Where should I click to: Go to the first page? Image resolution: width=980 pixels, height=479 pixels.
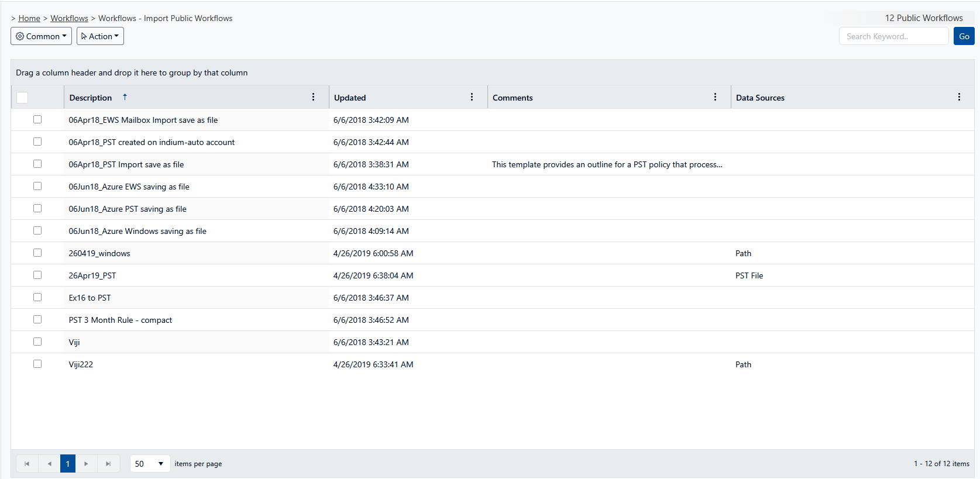pos(27,464)
